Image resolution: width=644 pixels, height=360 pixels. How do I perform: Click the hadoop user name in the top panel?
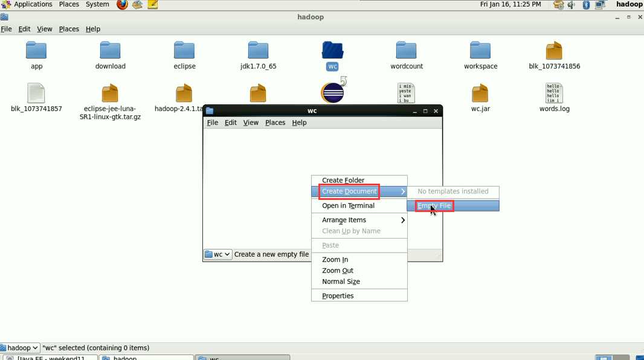[630, 4]
